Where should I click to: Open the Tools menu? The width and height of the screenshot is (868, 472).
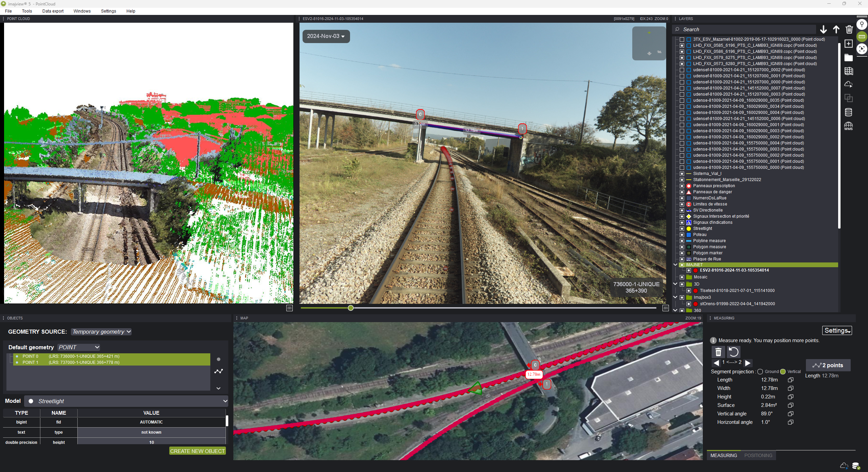[27, 11]
